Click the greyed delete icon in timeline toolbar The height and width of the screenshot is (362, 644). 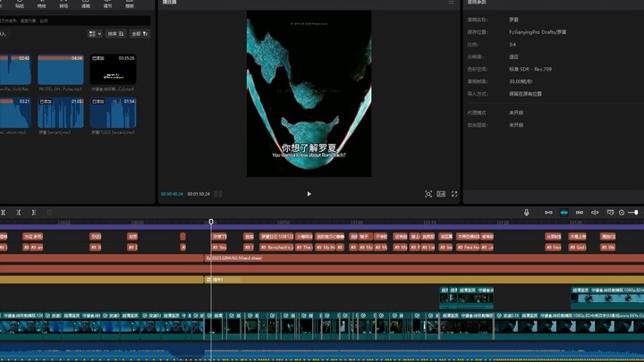(49, 212)
